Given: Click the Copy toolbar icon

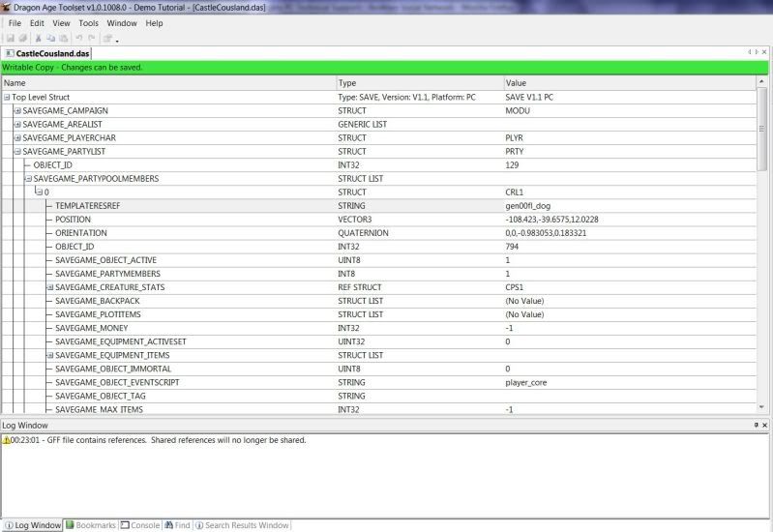Looking at the screenshot, I should (x=50, y=38).
